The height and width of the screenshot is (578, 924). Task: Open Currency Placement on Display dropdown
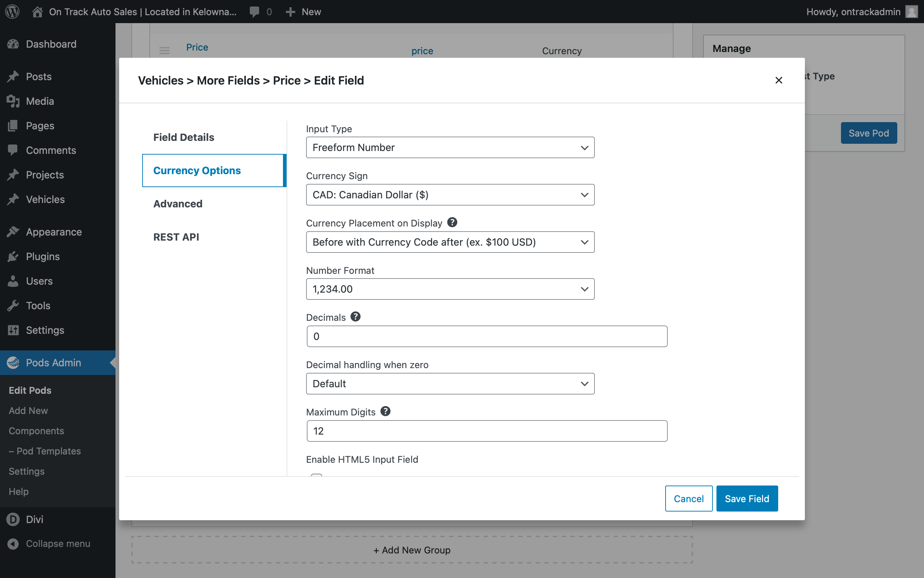point(450,242)
